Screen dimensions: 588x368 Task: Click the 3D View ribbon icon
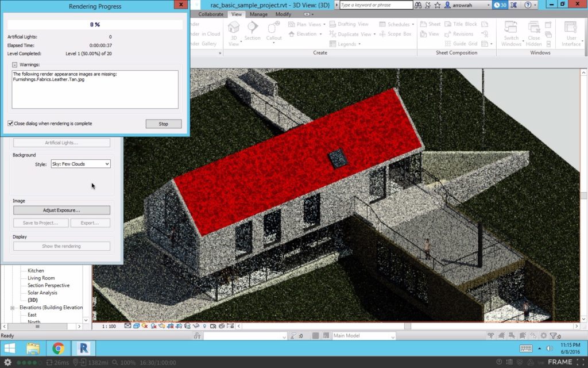[234, 30]
